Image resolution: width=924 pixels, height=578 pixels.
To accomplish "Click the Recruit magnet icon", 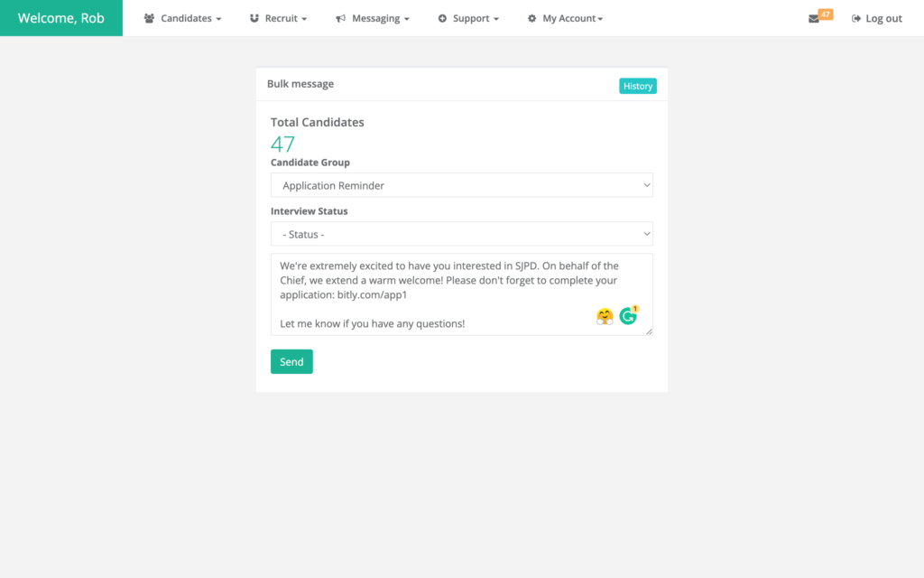I will [254, 18].
